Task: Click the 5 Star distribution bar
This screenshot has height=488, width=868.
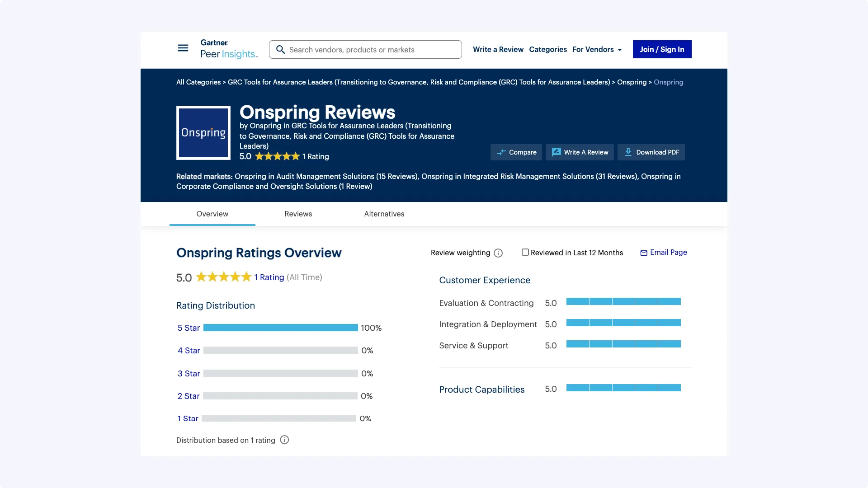Action: click(280, 328)
